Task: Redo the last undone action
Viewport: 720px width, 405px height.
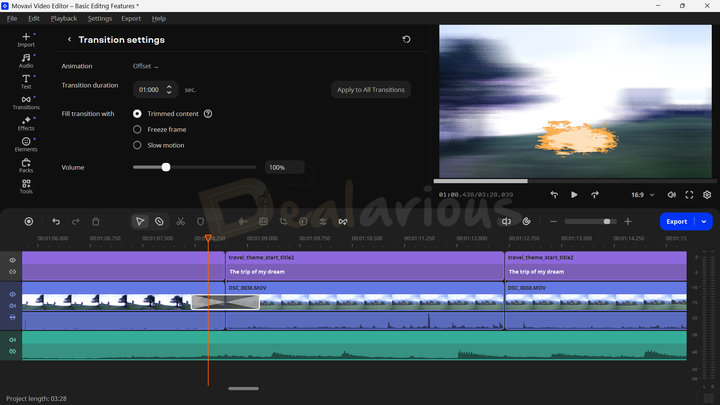Action: pyautogui.click(x=76, y=221)
